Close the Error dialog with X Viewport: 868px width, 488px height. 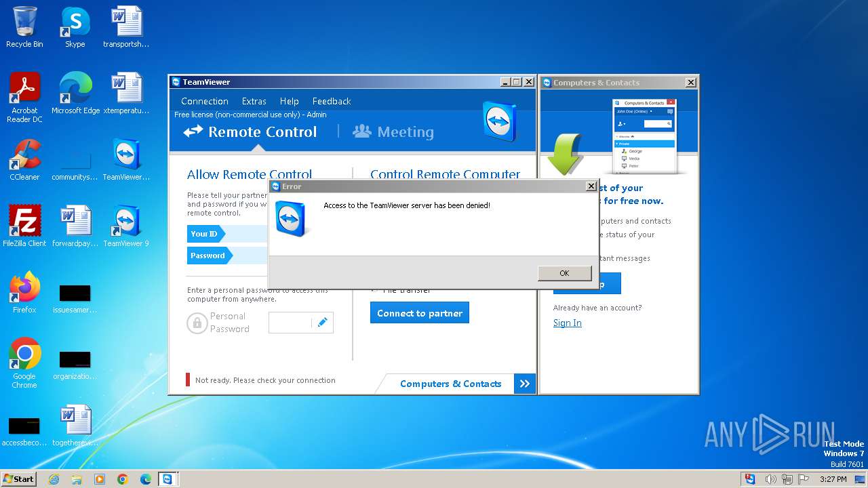click(591, 186)
